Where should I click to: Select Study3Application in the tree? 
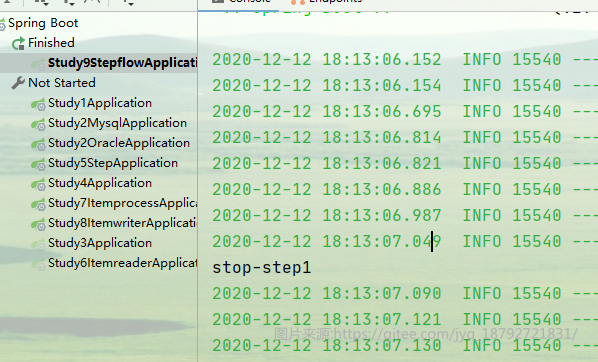pyautogui.click(x=100, y=243)
